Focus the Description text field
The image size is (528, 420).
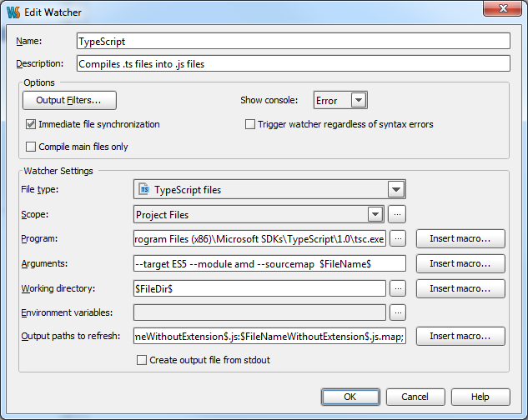tap(294, 63)
